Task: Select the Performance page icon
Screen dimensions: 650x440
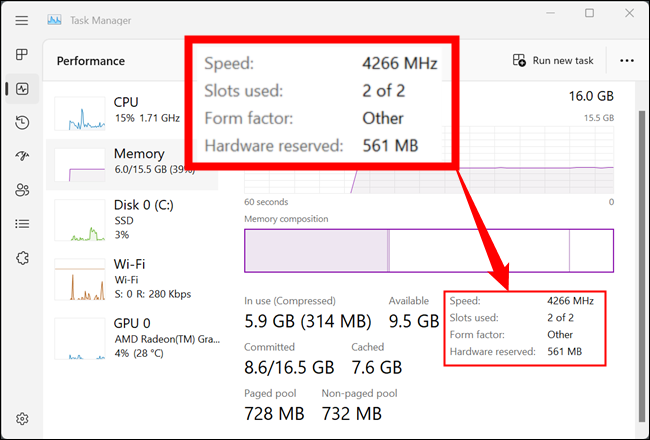Action: [x=22, y=88]
